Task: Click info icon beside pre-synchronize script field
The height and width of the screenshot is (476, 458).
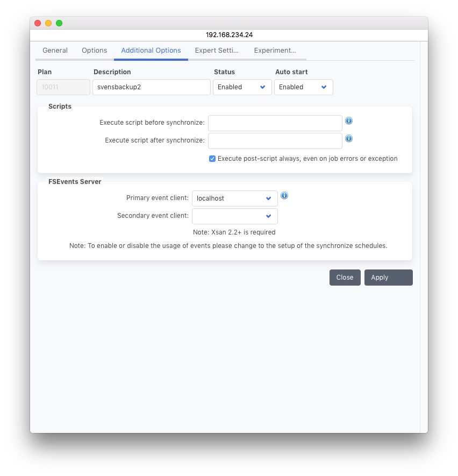Action: [x=349, y=121]
